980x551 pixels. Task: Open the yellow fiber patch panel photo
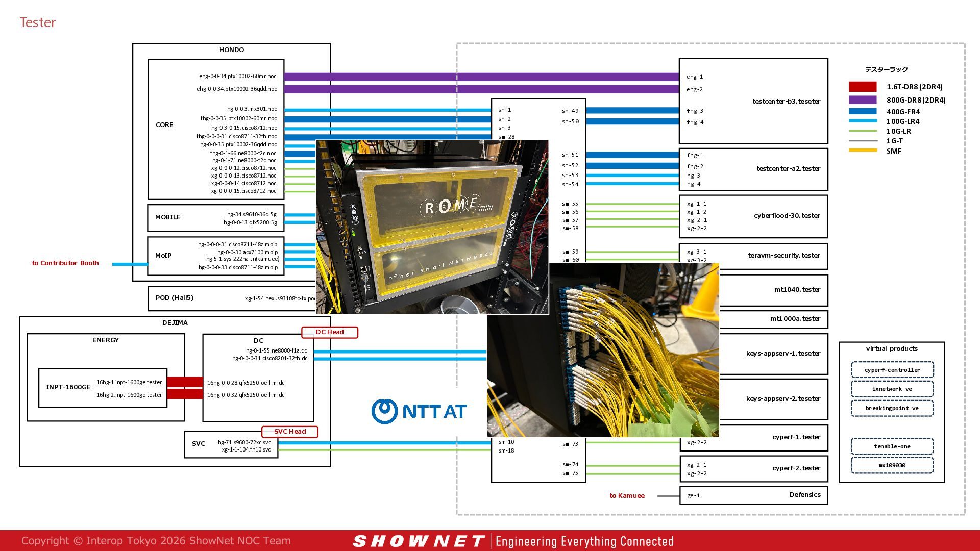[603, 350]
